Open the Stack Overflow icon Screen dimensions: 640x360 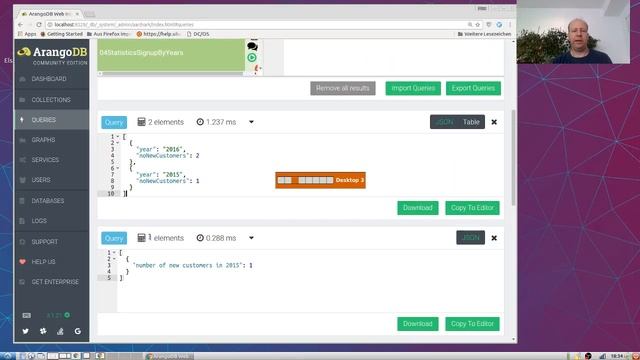60,331
